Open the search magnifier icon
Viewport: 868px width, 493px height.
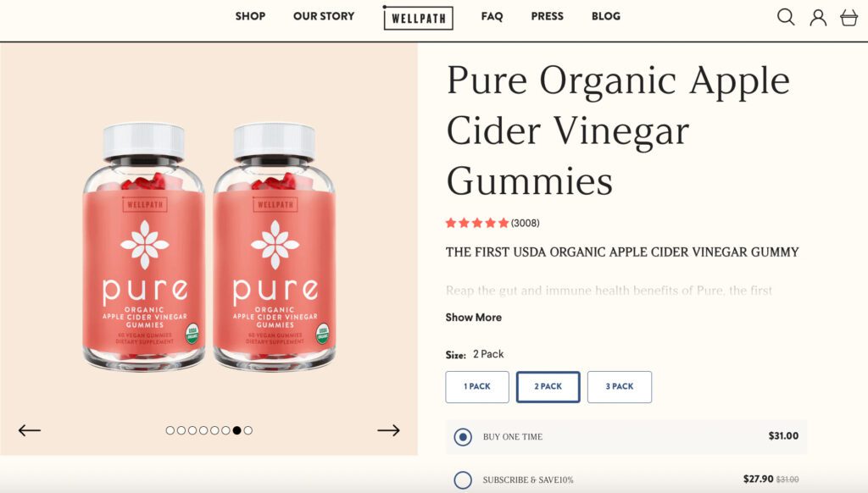click(x=786, y=17)
